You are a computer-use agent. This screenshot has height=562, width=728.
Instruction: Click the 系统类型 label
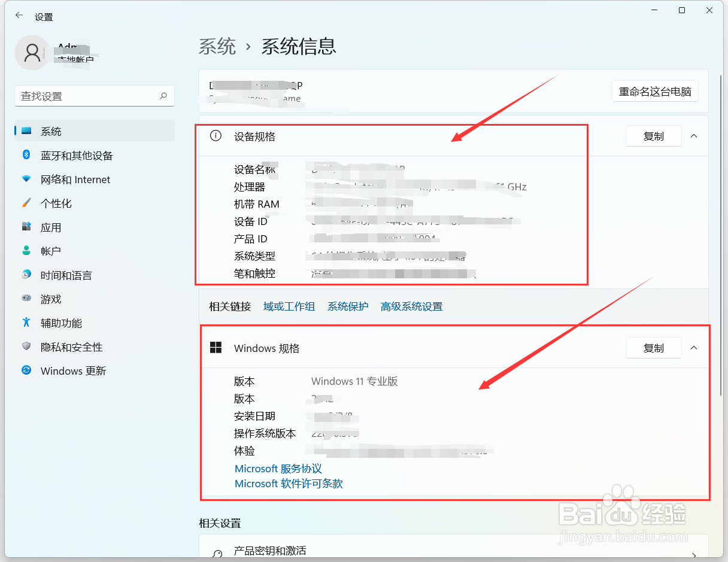point(254,256)
